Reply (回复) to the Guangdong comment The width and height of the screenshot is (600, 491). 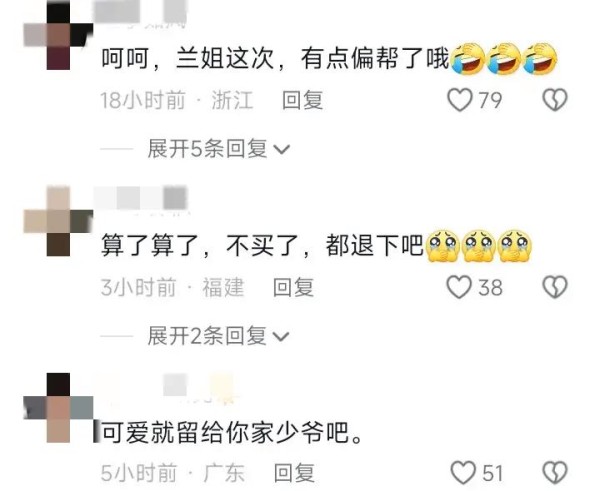click(294, 473)
